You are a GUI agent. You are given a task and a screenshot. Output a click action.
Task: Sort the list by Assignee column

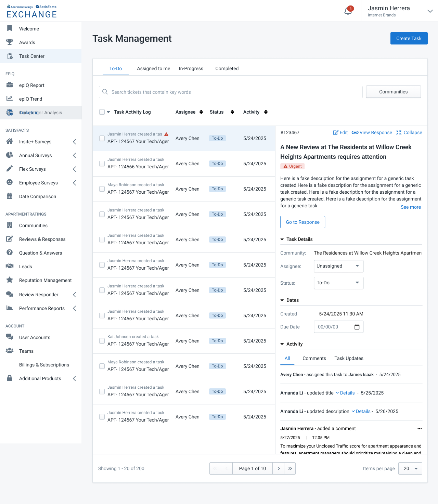click(201, 112)
